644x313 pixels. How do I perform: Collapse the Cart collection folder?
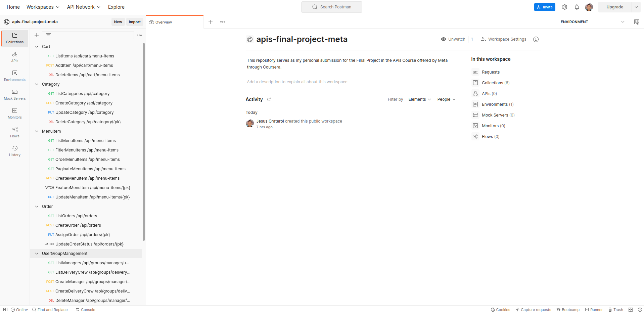coord(37,47)
